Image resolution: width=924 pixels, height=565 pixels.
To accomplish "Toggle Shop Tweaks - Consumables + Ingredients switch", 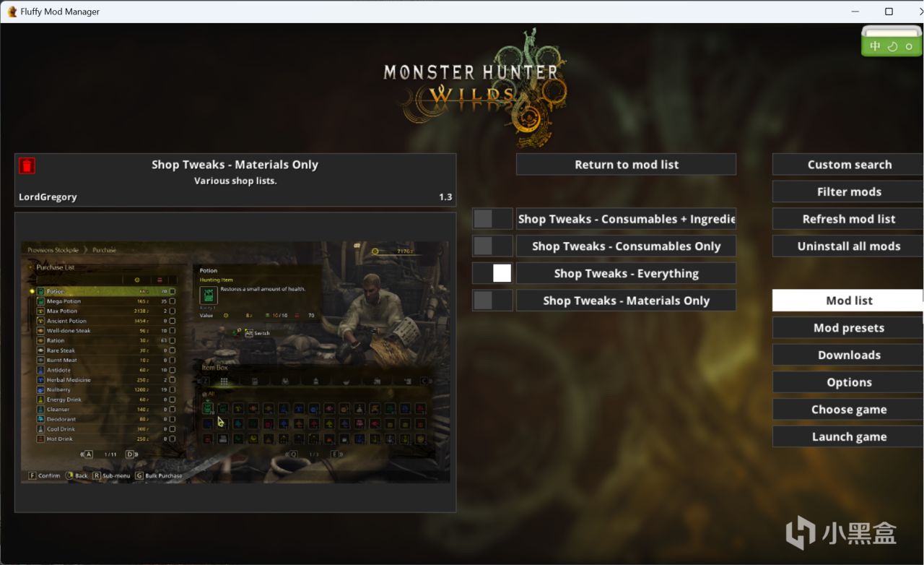I will tap(493, 219).
